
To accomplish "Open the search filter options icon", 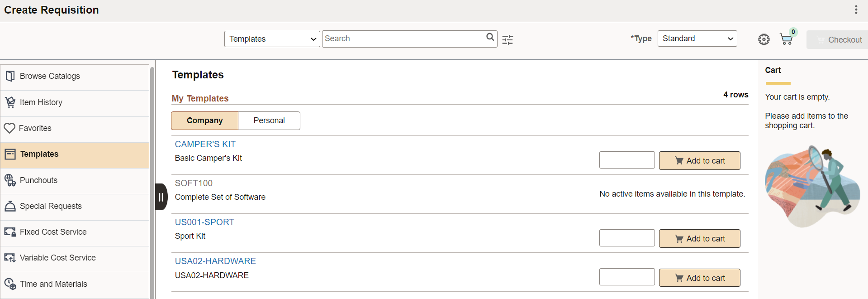I will point(508,40).
